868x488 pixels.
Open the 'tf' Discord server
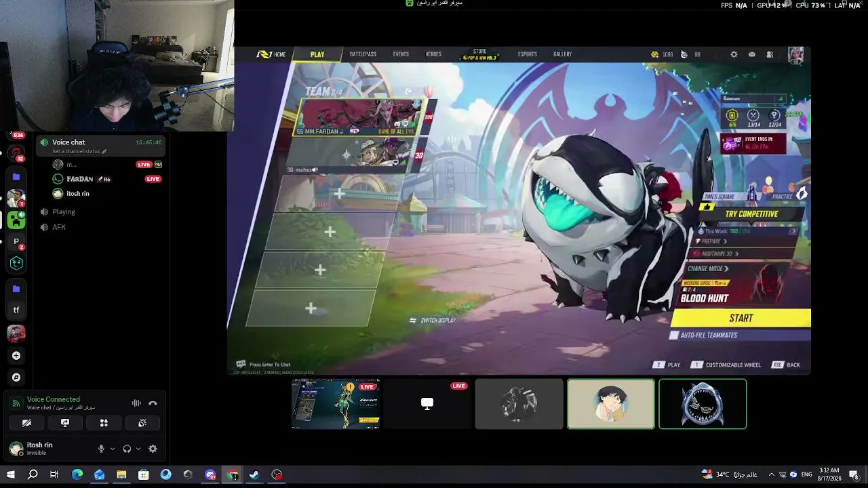click(x=16, y=310)
